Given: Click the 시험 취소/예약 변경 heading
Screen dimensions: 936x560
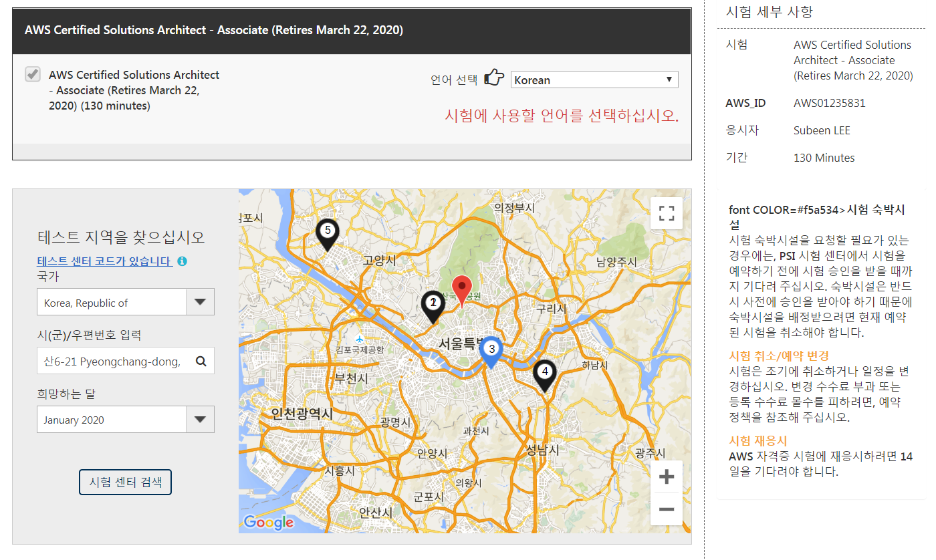Looking at the screenshot, I should pos(779,356).
